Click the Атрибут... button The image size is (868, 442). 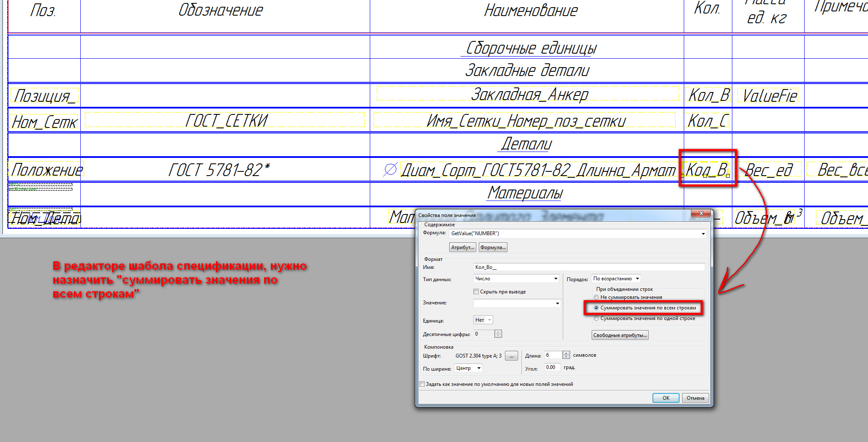463,247
